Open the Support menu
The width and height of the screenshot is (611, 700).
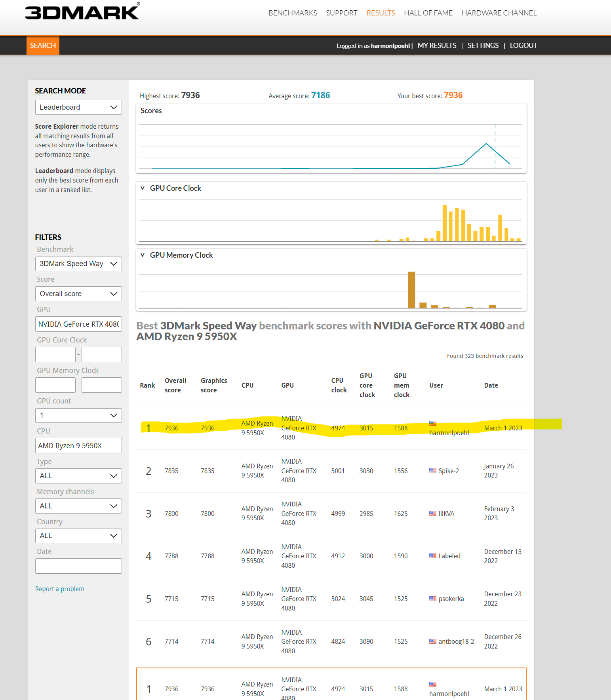(x=341, y=13)
